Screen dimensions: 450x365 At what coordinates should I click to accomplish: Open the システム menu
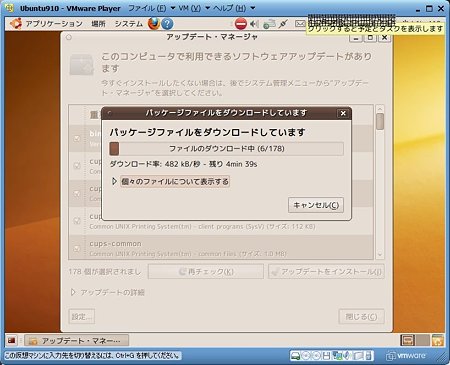128,24
